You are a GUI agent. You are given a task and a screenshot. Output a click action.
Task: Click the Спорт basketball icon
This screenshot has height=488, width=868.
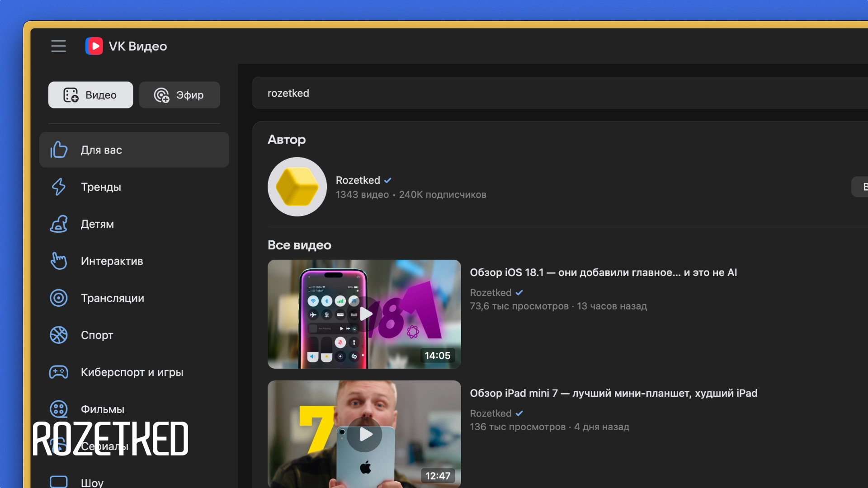coord(59,335)
